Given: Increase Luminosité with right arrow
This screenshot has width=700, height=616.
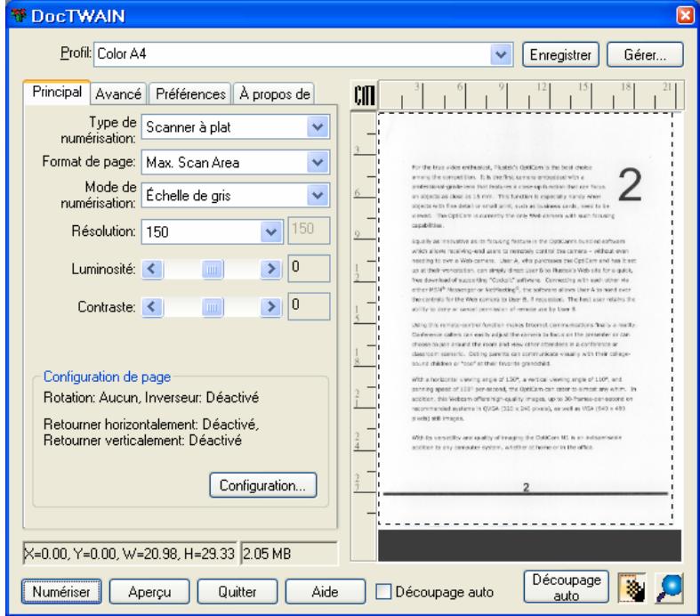Looking at the screenshot, I should [x=271, y=269].
